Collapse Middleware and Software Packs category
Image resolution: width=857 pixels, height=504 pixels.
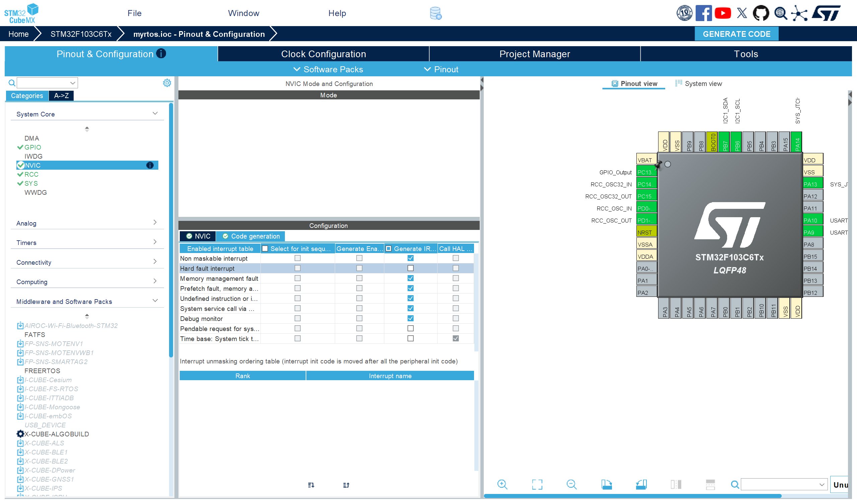pos(155,301)
